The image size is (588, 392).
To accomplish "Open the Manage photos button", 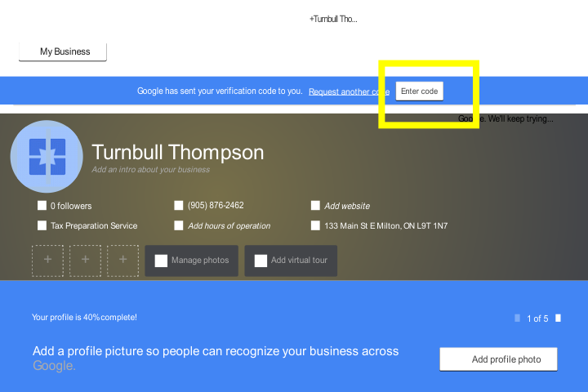I will coord(192,261).
